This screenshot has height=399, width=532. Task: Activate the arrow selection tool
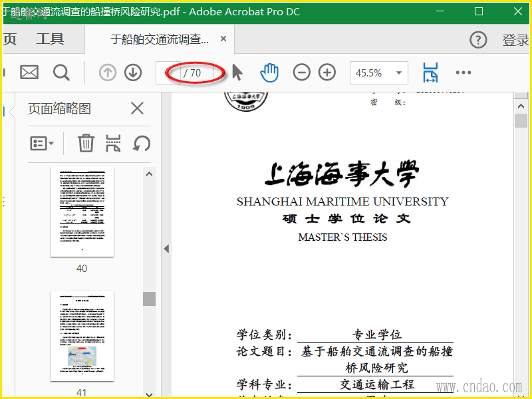pyautogui.click(x=237, y=72)
